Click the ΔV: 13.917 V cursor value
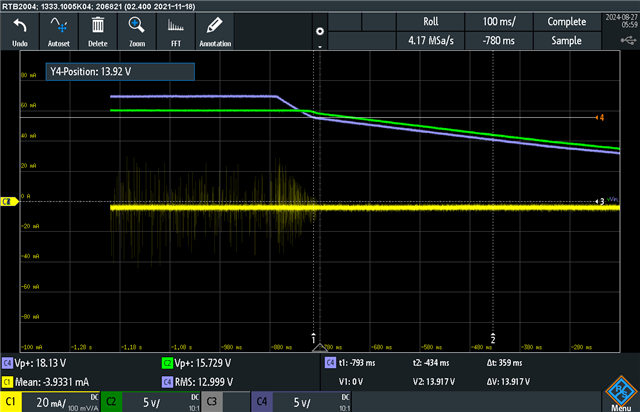This screenshot has width=640, height=412. click(508, 382)
